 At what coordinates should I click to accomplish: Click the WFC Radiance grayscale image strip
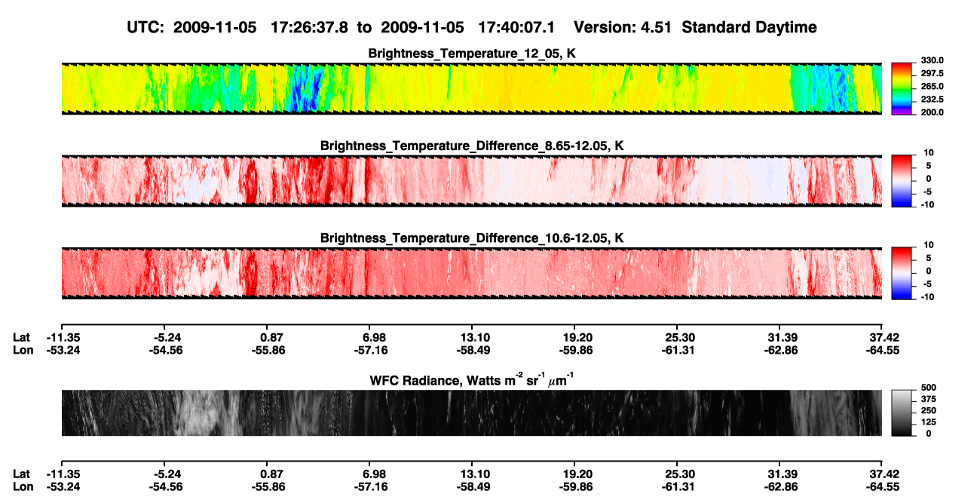(471, 413)
